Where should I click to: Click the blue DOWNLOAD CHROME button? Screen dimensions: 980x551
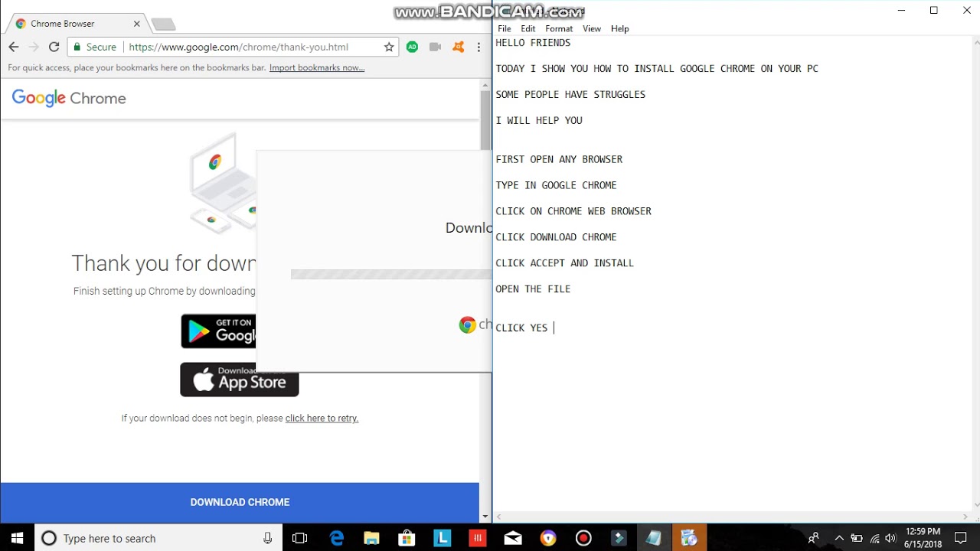(240, 502)
